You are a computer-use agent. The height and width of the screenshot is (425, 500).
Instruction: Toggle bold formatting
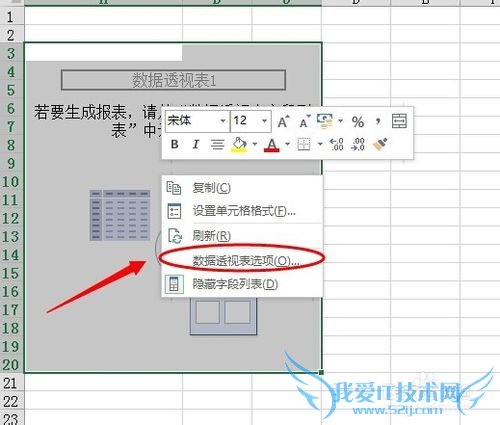point(174,144)
